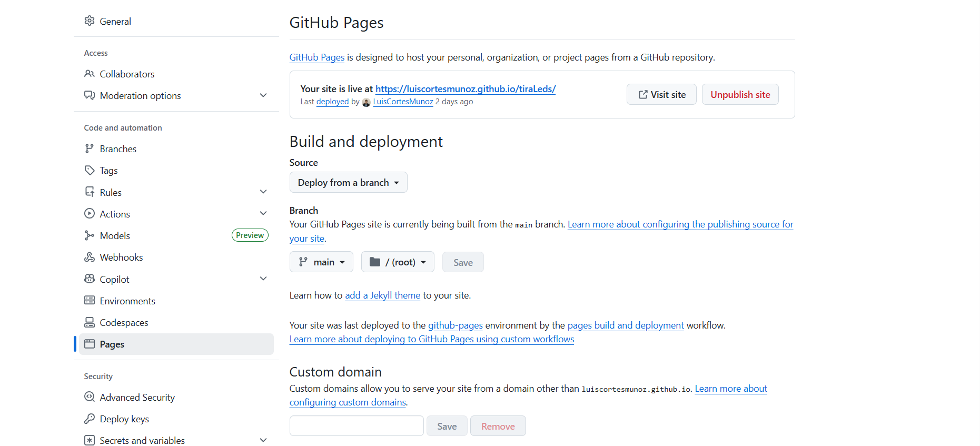This screenshot has width=980, height=446.
Task: Click the Advanced Security shield icon
Action: [x=90, y=397]
